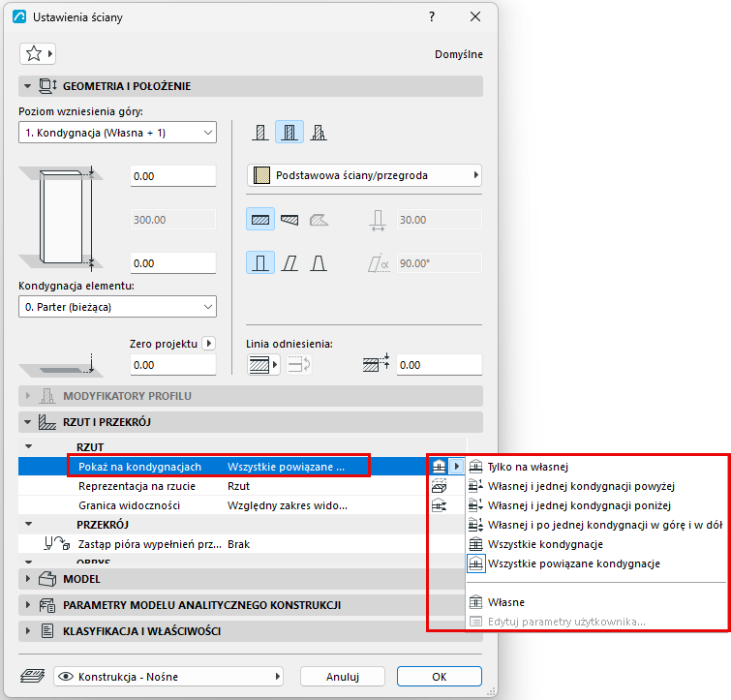
Task: Click the Zero projektu elevation field
Action: 173,364
